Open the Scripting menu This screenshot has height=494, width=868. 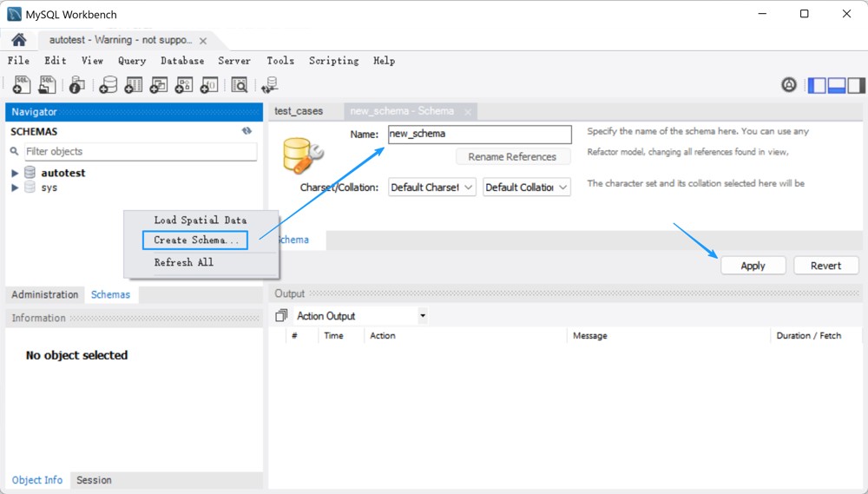tap(334, 61)
